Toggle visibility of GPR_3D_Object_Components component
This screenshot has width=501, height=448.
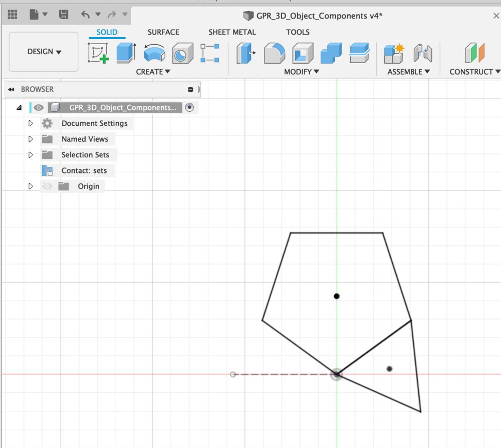coord(38,107)
